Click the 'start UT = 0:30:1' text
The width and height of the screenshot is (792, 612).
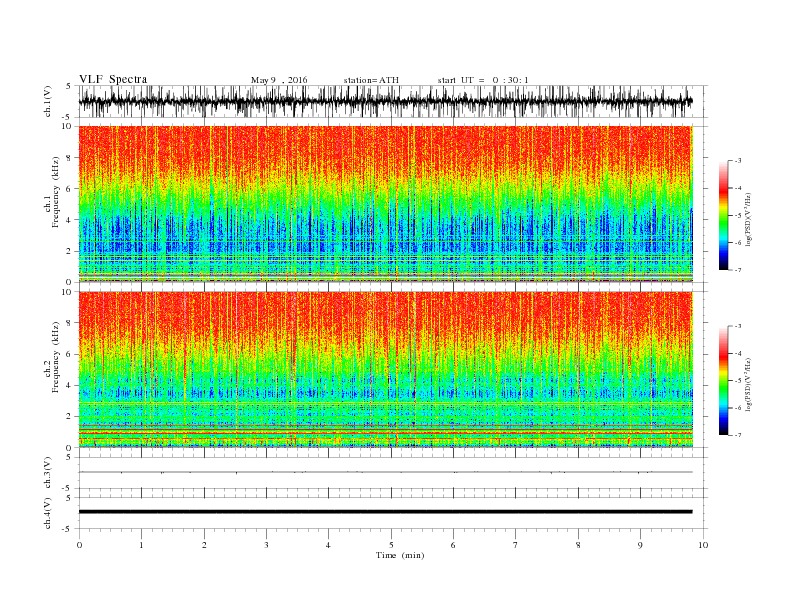pyautogui.click(x=483, y=80)
